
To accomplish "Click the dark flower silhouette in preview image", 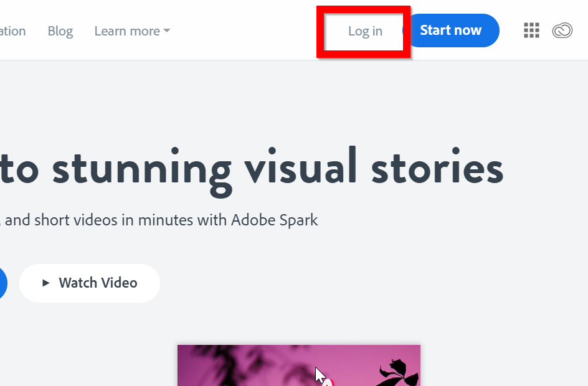I will point(399,372).
